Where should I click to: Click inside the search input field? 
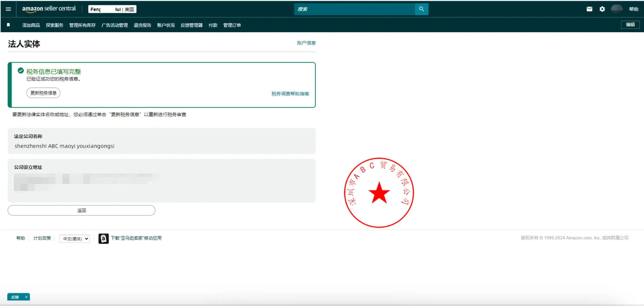(354, 9)
